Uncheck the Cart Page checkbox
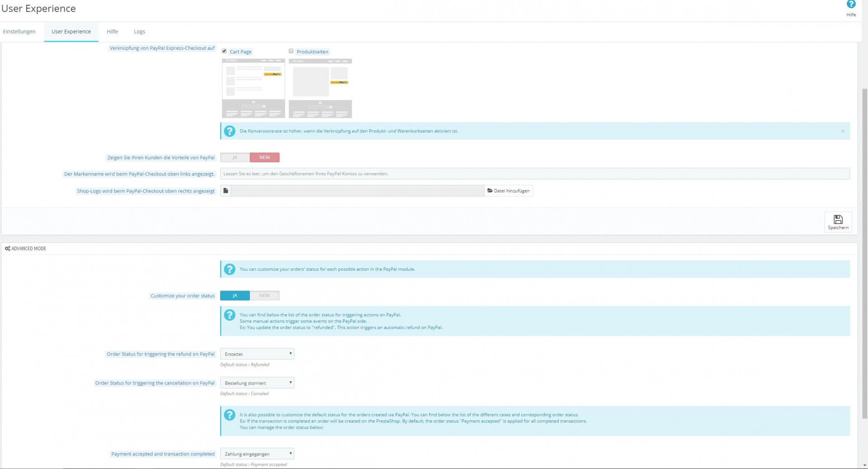 [x=224, y=51]
